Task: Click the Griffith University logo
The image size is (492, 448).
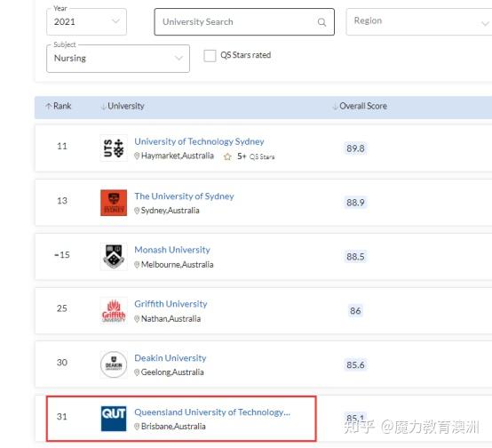Action: 114,311
